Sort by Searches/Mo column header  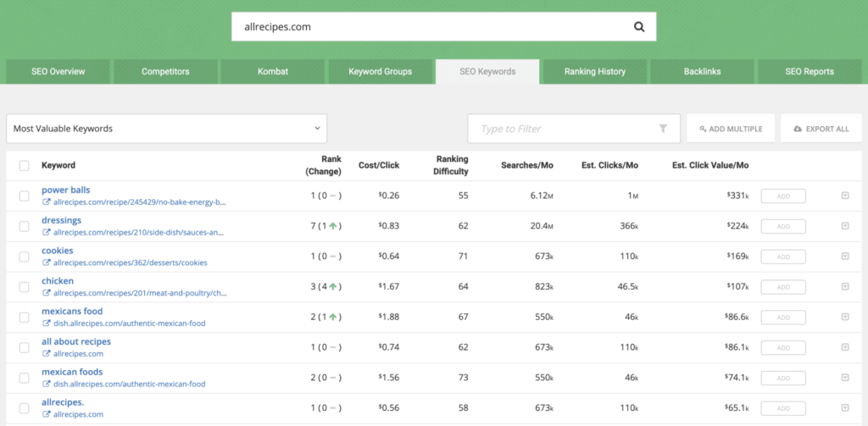pyautogui.click(x=527, y=165)
